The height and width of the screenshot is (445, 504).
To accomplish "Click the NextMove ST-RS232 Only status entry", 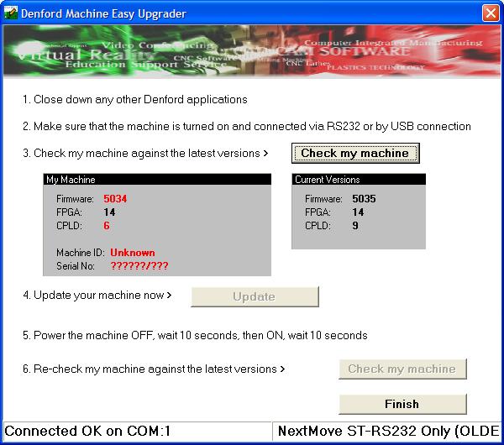I will pyautogui.click(x=388, y=432).
